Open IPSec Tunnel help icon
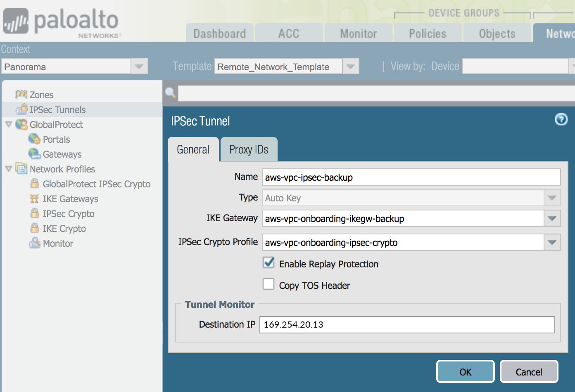Image resolution: width=575 pixels, height=392 pixels. [561, 119]
